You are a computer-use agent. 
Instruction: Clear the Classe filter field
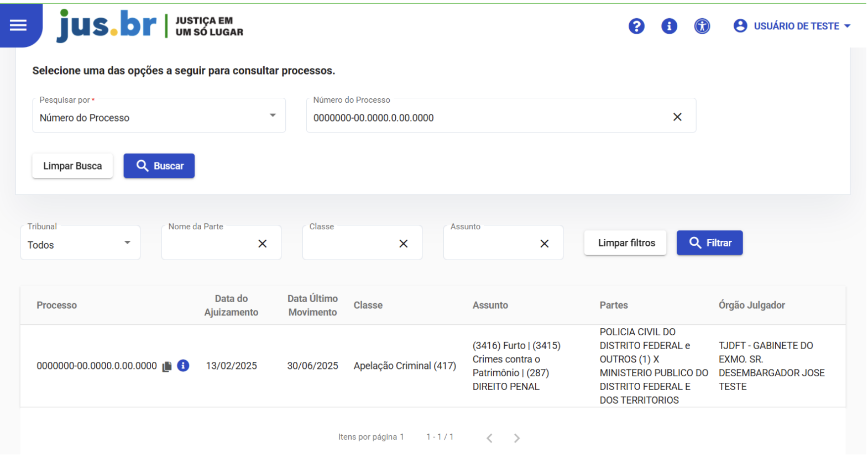404,244
